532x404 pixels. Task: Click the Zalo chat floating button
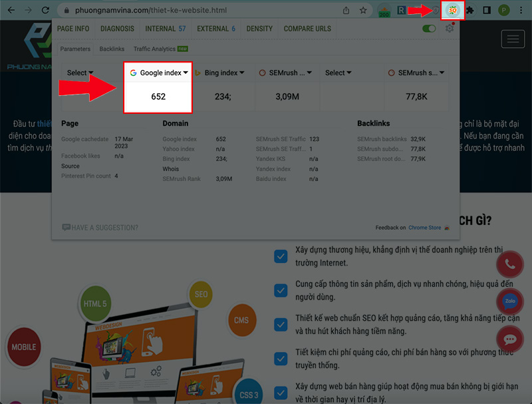pos(509,302)
